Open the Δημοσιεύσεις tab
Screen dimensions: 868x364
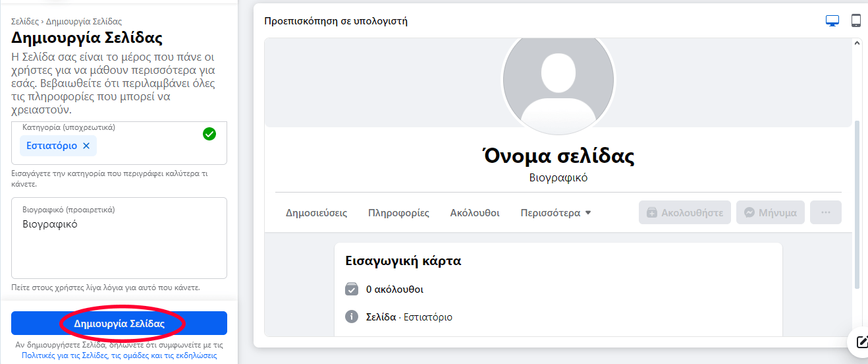[317, 213]
